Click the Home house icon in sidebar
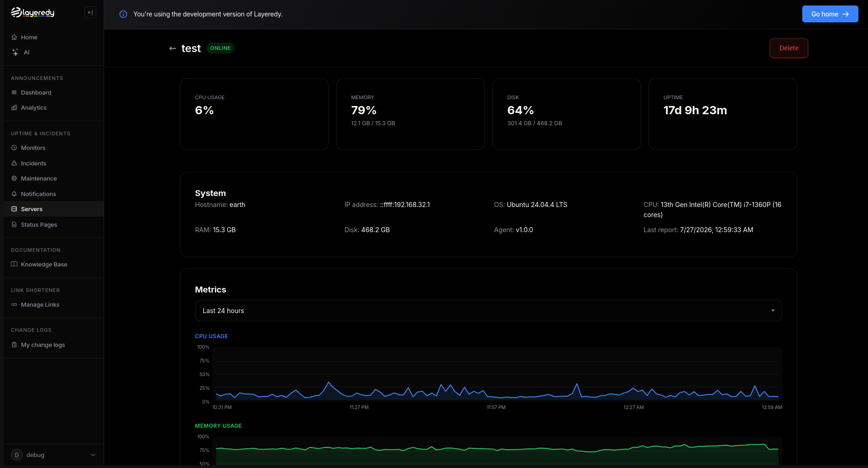The image size is (868, 468). click(x=14, y=37)
